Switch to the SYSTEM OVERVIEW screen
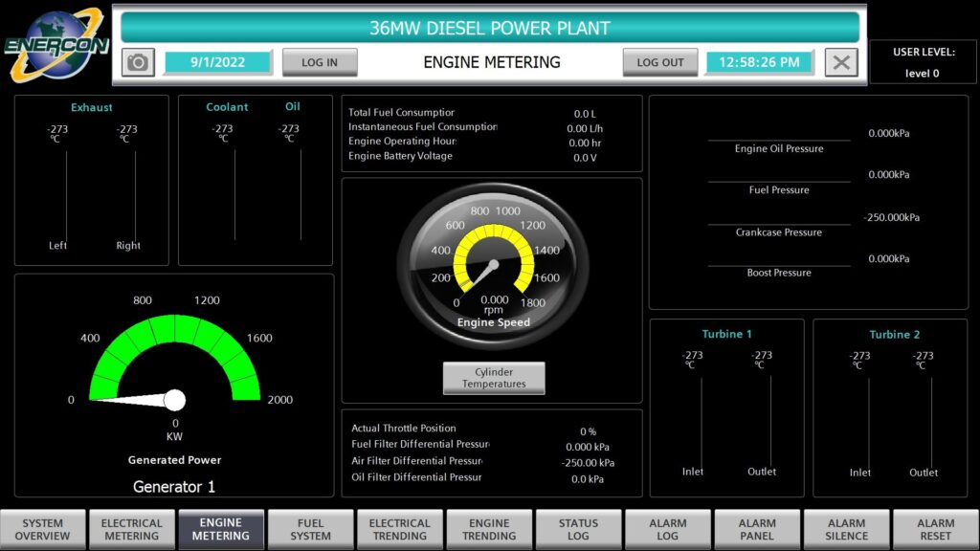The width and height of the screenshot is (980, 551). (42, 528)
